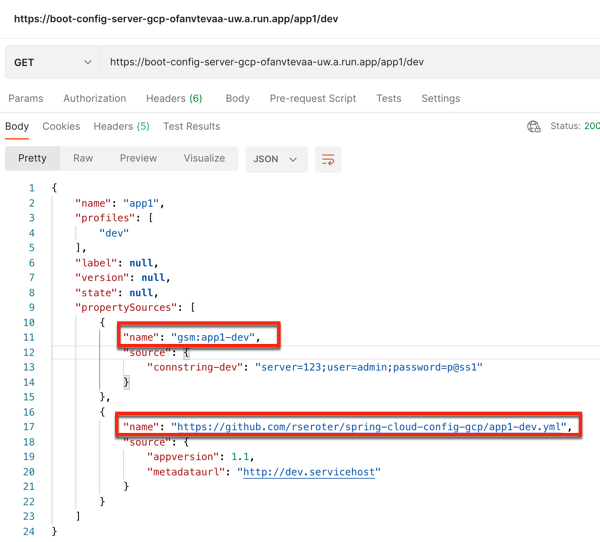Viewport: 600px width, 542px height.
Task: Select the response Cookies tab
Action: pyautogui.click(x=61, y=127)
